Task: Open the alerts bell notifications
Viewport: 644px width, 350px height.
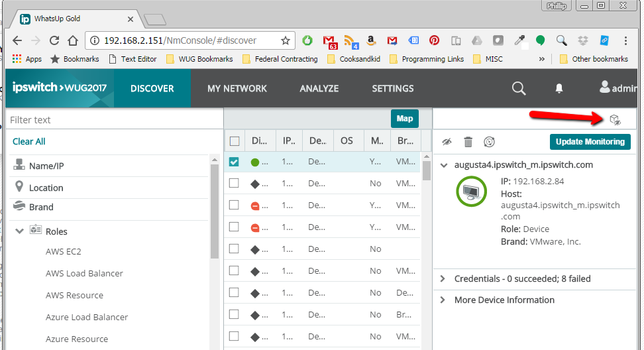Action: pos(559,88)
